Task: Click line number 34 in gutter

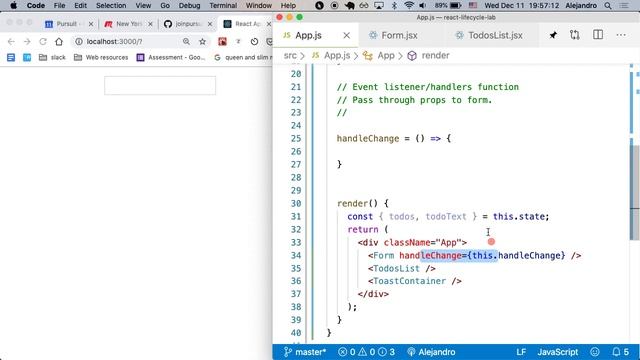Action: pos(296,256)
